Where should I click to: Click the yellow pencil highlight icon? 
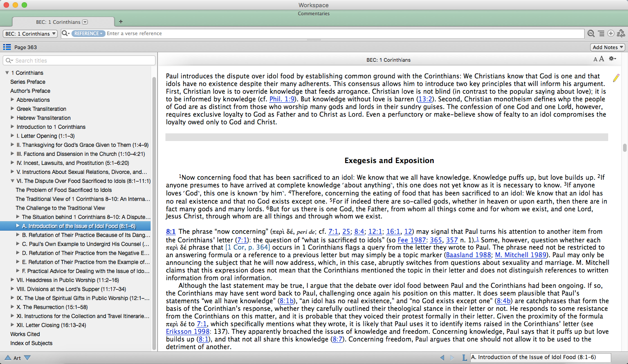pyautogui.click(x=616, y=78)
